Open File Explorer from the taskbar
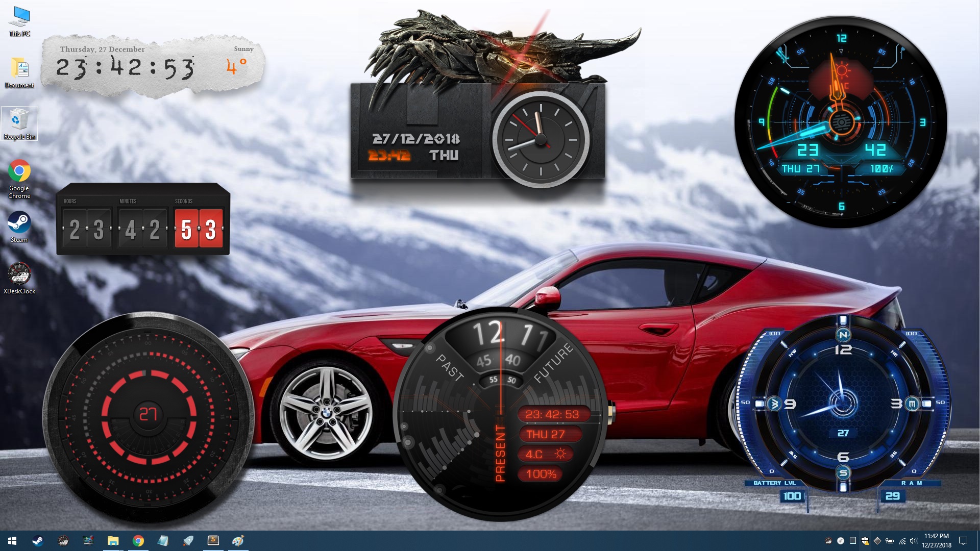Viewport: 980px width, 551px height. tap(113, 541)
